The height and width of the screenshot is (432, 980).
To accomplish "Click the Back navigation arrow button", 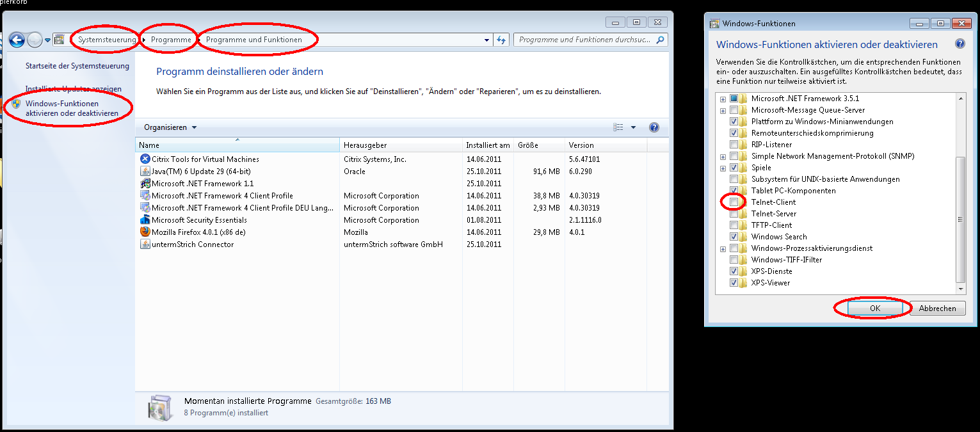I will tap(17, 40).
